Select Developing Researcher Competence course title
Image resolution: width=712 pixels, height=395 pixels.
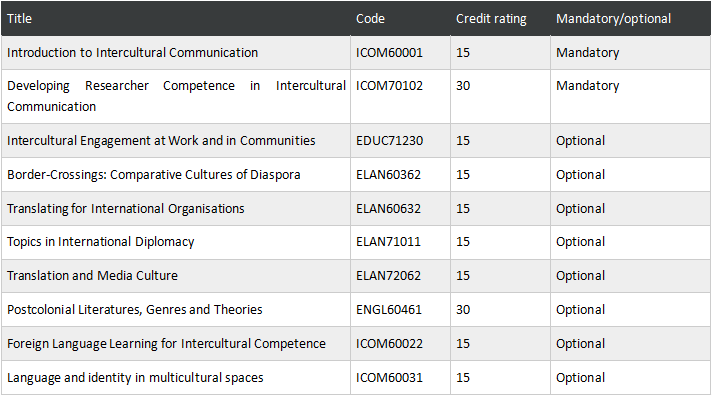[176, 96]
